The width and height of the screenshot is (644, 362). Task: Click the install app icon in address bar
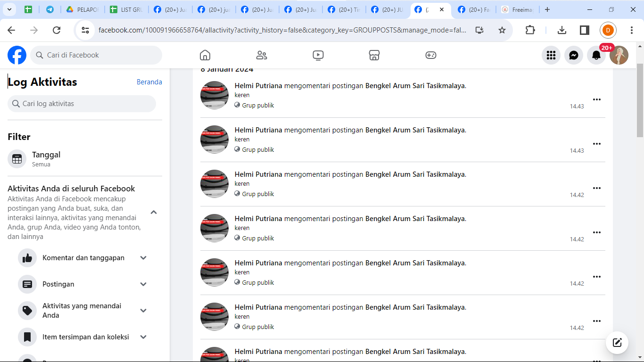[x=479, y=30]
